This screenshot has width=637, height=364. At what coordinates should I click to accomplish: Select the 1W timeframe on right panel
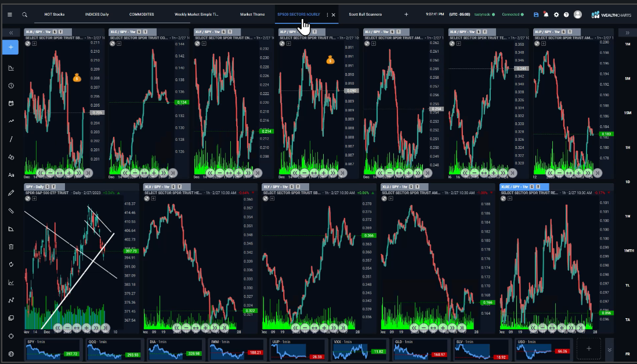[627, 216]
